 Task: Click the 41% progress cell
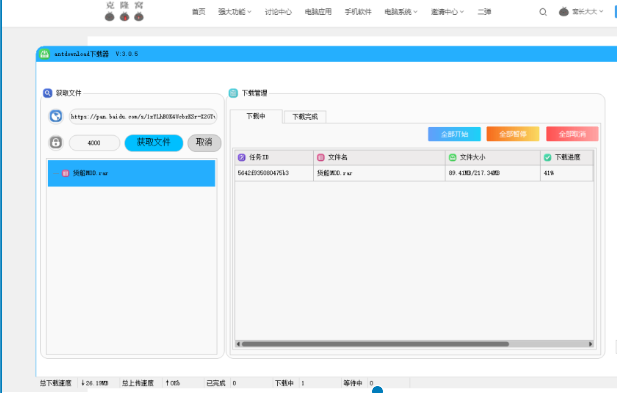(567, 173)
